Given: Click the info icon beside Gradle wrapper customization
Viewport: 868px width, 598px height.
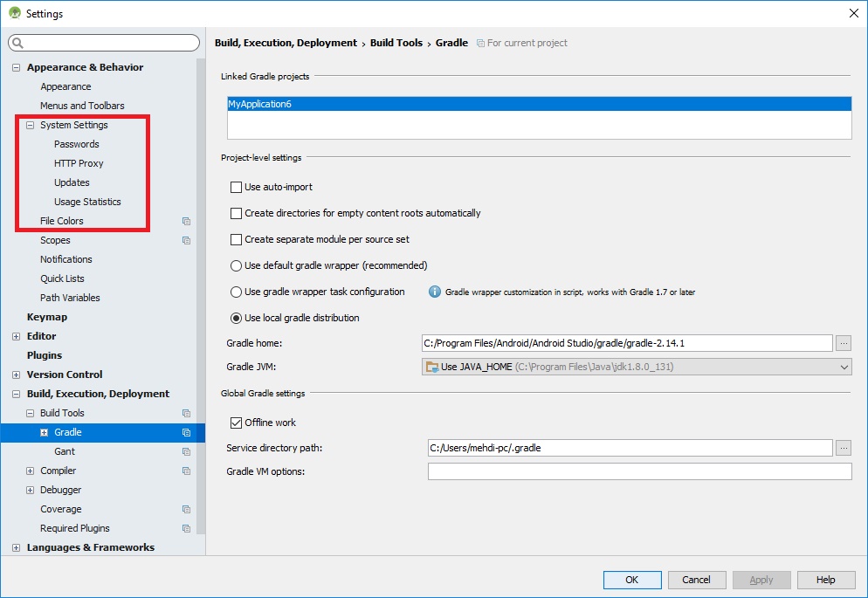Looking at the screenshot, I should click(x=435, y=292).
